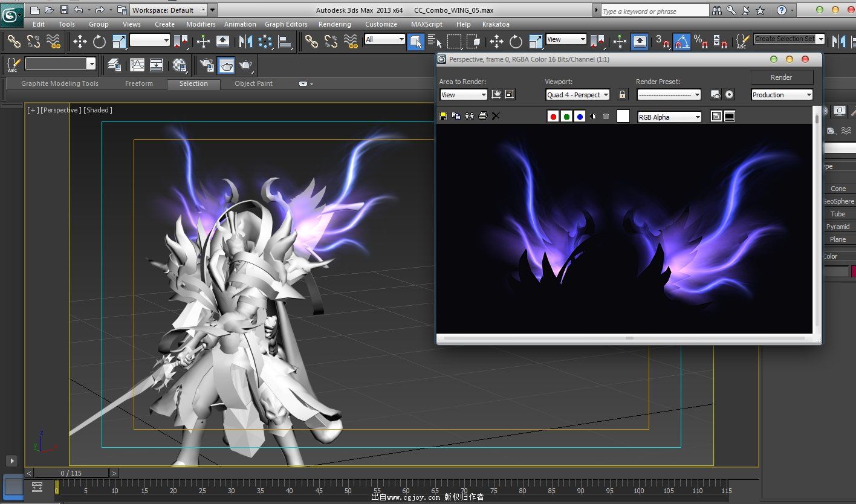Open the Quad 4 - Perspective viewport dropdown
This screenshot has width=856, height=504.
click(x=578, y=95)
